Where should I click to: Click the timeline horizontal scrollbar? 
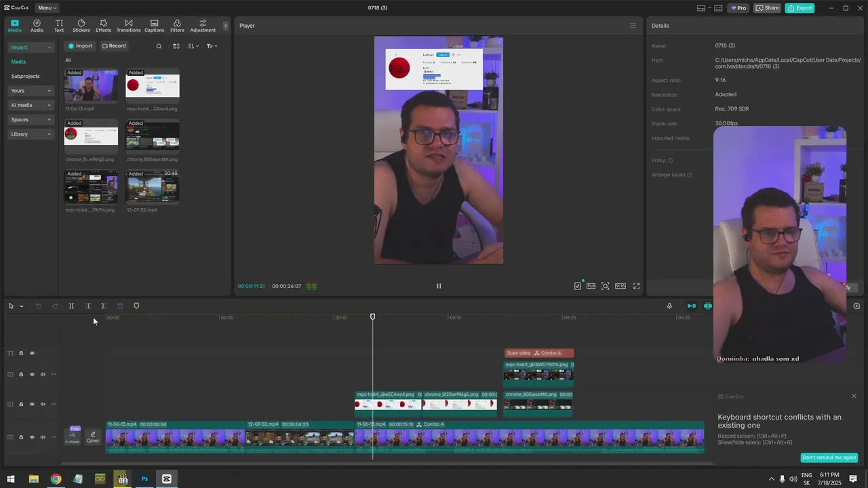pyautogui.click(x=387, y=464)
